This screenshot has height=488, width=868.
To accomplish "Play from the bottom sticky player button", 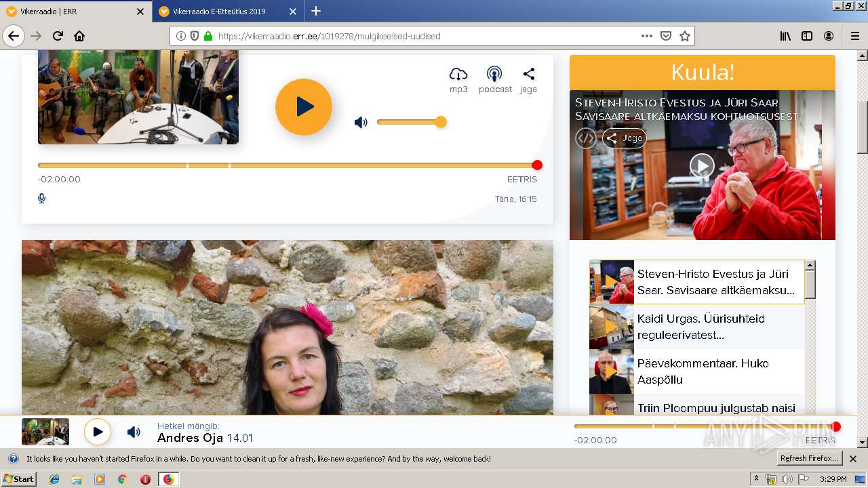I will click(98, 432).
